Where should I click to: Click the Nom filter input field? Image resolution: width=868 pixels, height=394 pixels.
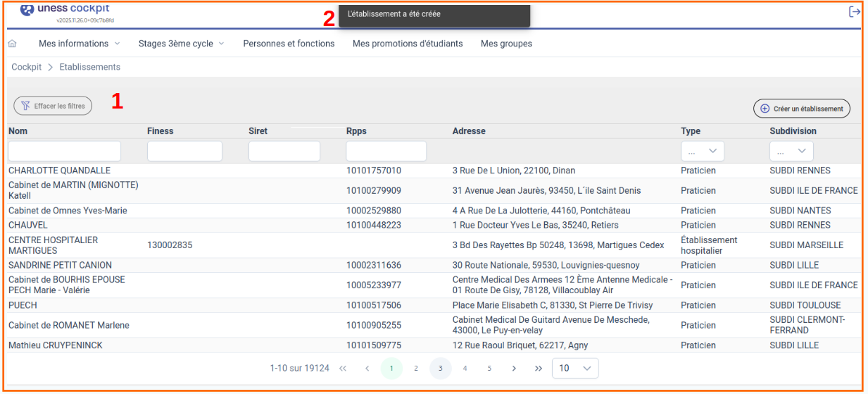click(x=65, y=151)
